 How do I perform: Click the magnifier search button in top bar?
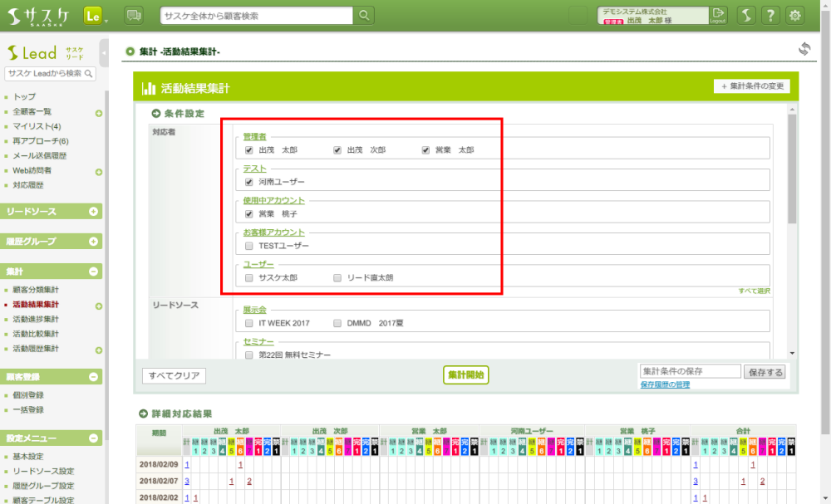pyautogui.click(x=364, y=15)
